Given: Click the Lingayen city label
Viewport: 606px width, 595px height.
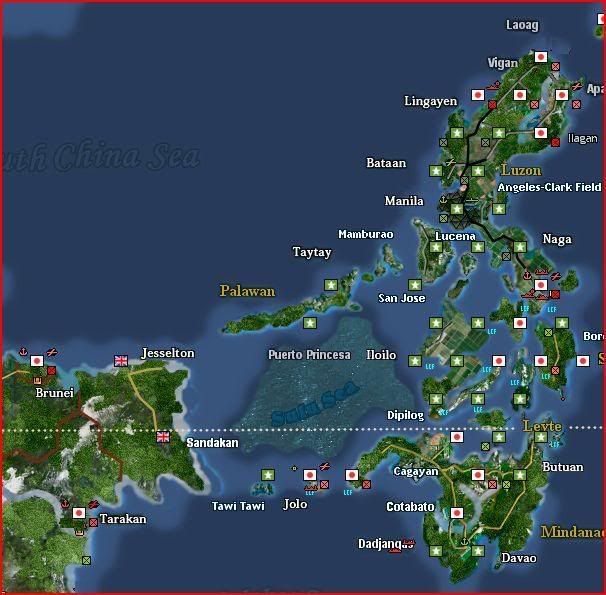Looking at the screenshot, I should point(431,101).
